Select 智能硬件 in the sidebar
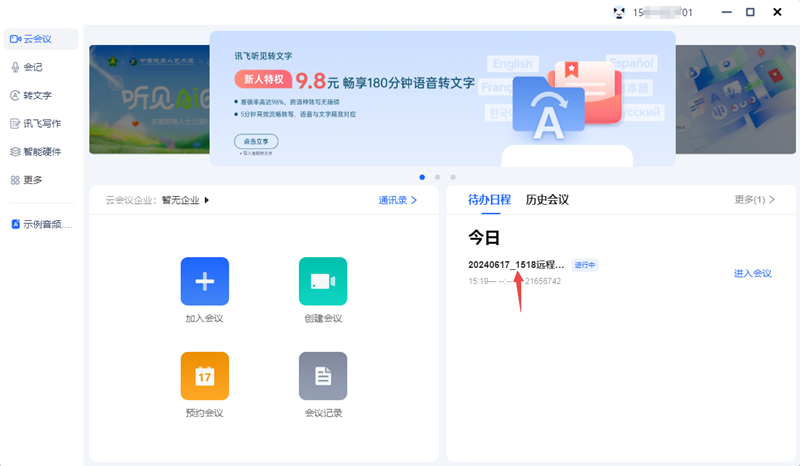The image size is (800, 466). pos(36,152)
